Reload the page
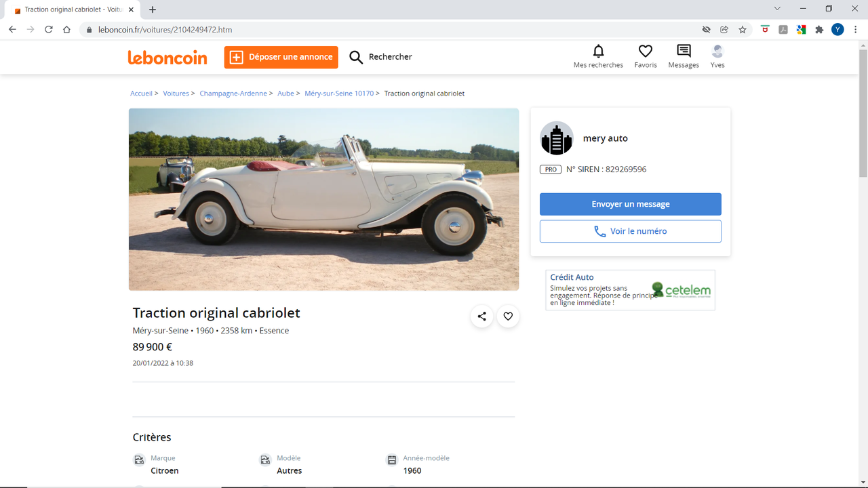This screenshot has width=868, height=488. coord(49,30)
